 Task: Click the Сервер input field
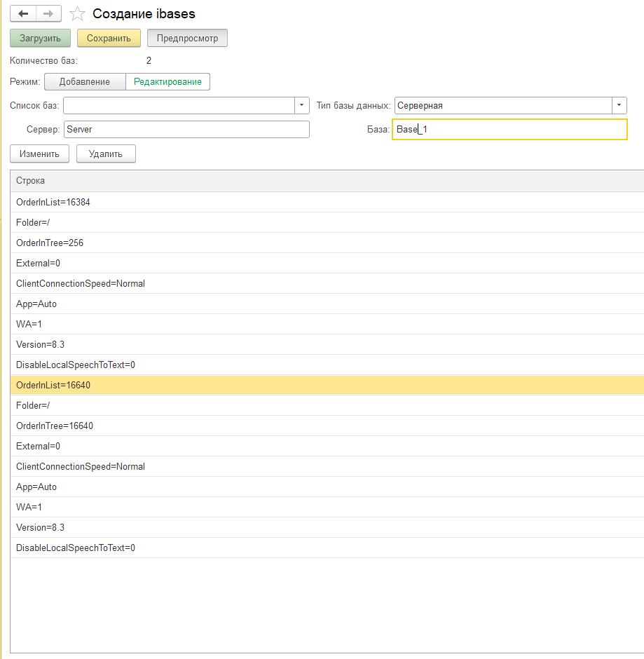pyautogui.click(x=186, y=130)
